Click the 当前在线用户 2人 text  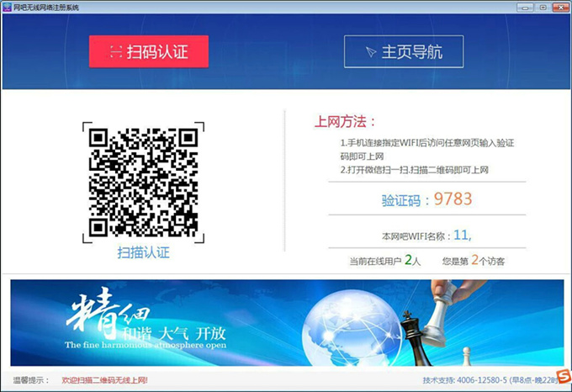coord(385,261)
